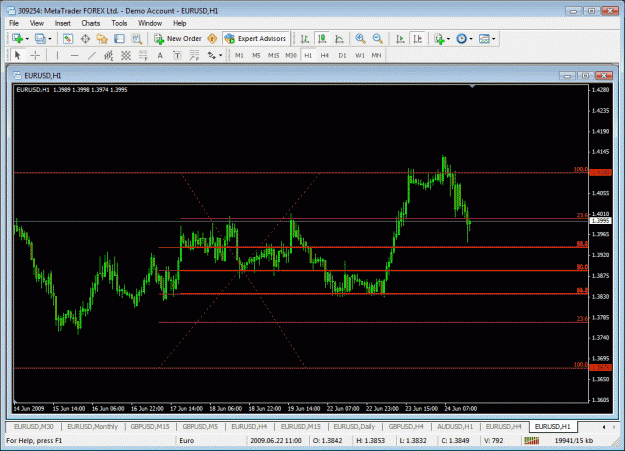625x451 pixels.
Task: Click the '19941/15 kb' traffic status entry
Action: [574, 441]
